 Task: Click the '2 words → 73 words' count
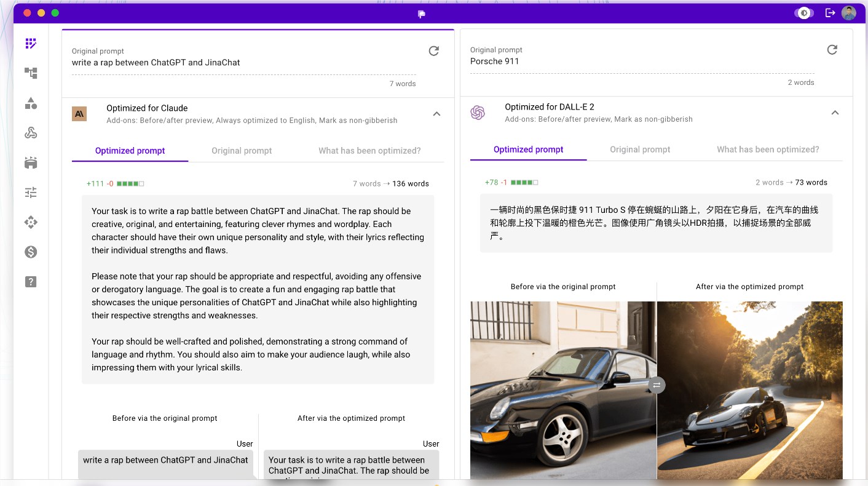point(792,183)
